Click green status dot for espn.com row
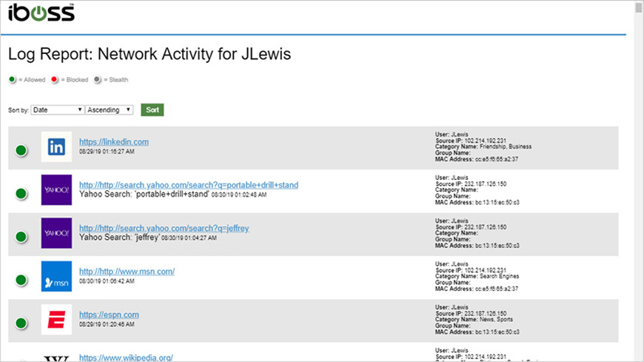Screen dimensions: 644x362 pos(21,324)
